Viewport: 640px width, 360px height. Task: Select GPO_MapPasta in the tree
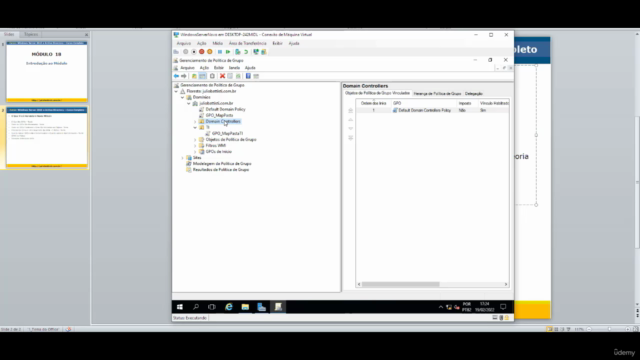[x=219, y=116]
